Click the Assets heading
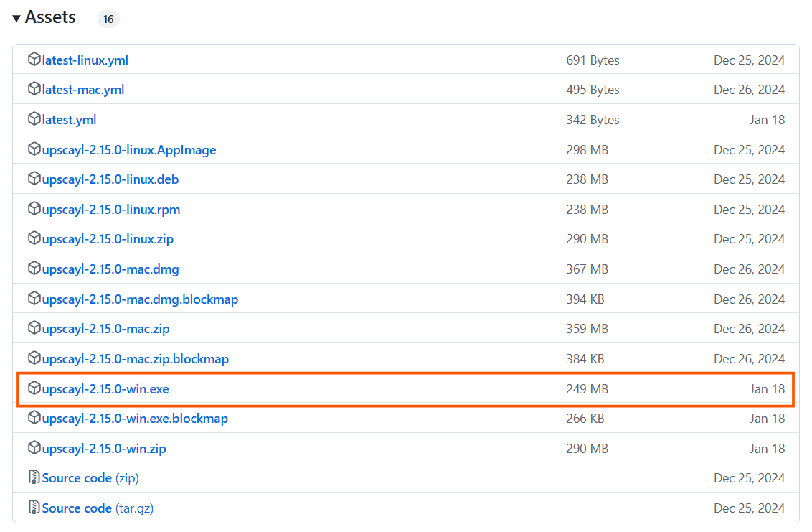 pyautogui.click(x=50, y=17)
